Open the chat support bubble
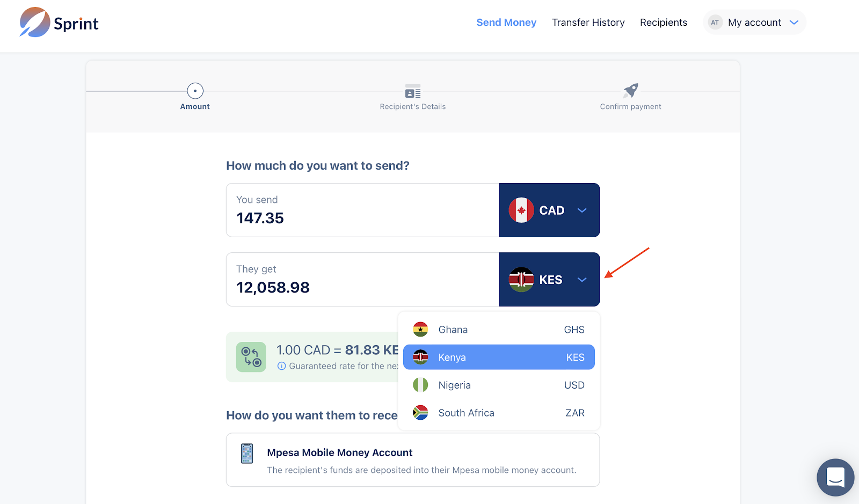Image resolution: width=859 pixels, height=504 pixels. point(835,477)
